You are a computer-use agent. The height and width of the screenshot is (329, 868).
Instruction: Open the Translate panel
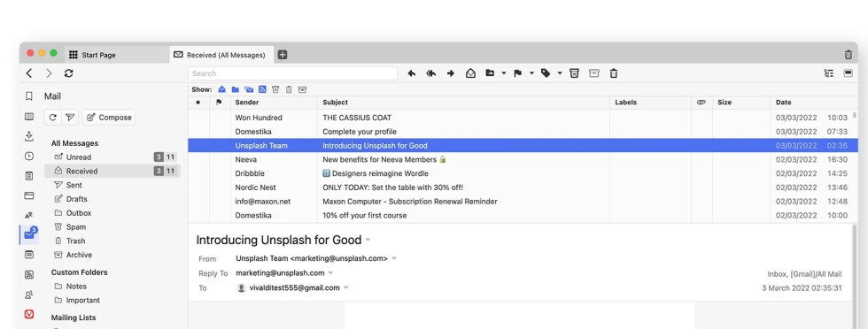click(x=29, y=215)
